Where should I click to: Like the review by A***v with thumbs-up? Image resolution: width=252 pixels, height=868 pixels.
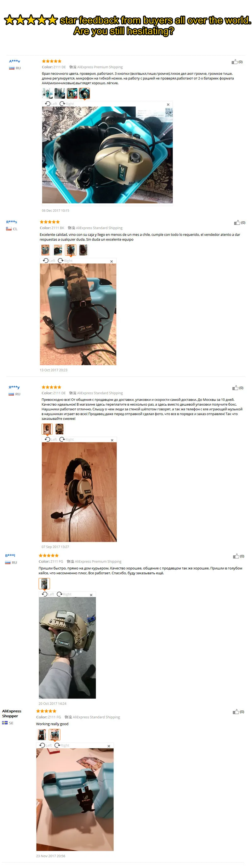(x=234, y=62)
